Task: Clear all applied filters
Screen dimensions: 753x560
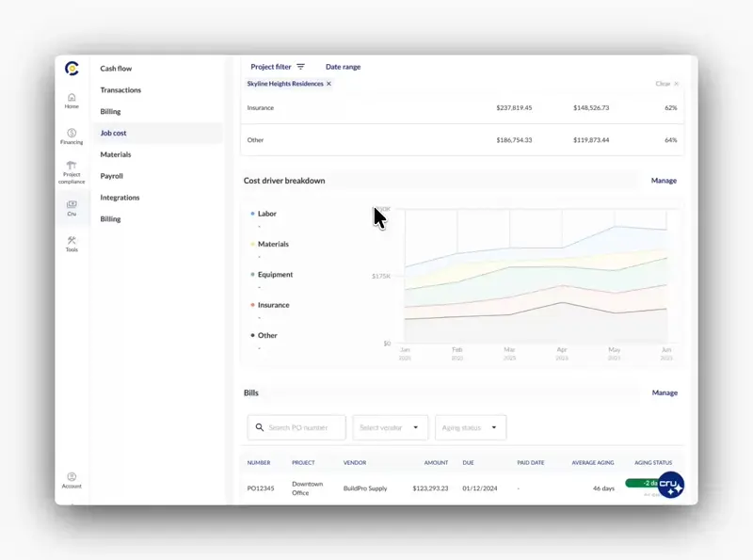Action: (667, 84)
